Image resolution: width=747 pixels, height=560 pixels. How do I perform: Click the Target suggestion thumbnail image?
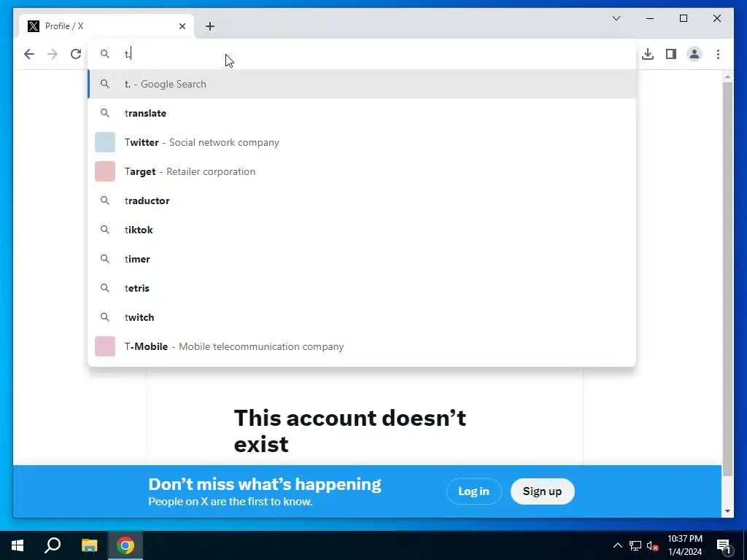pos(105,171)
